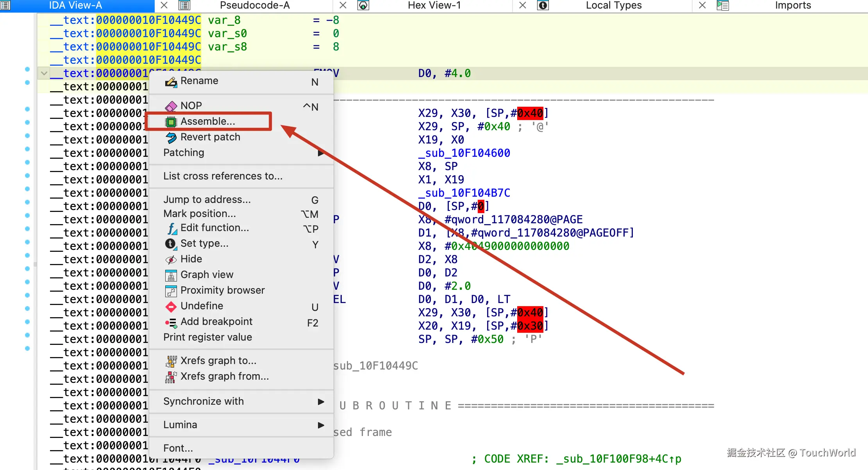Switch to the Pseudocode-A tab
Viewport: 868px width, 470px height.
coord(255,5)
